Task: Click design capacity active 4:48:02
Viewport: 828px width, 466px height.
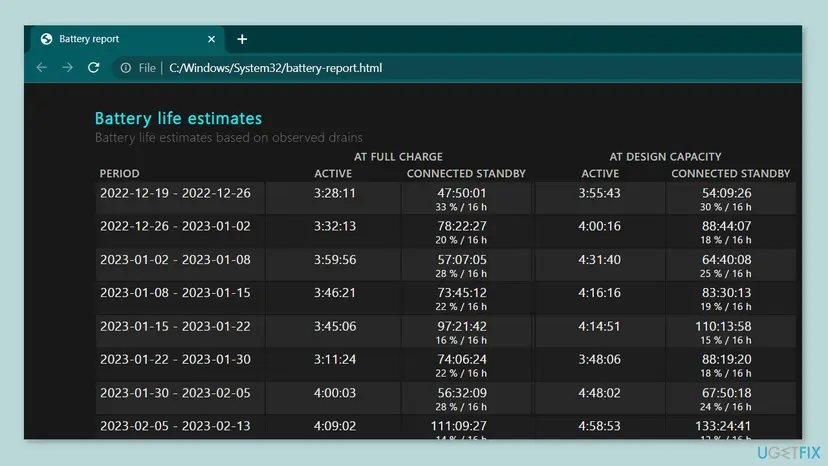Action: (599, 393)
